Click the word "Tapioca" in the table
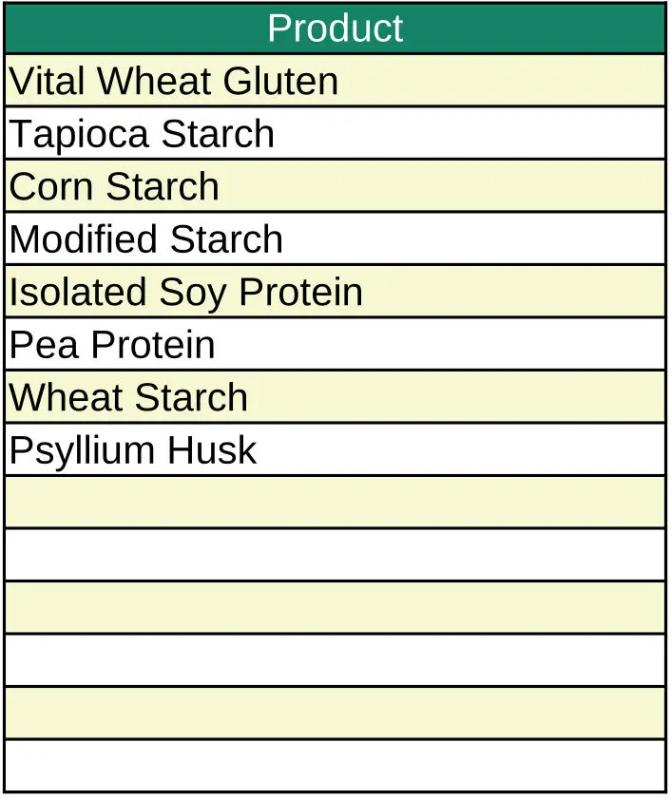Screen dimensions: 672x800 click(x=80, y=135)
